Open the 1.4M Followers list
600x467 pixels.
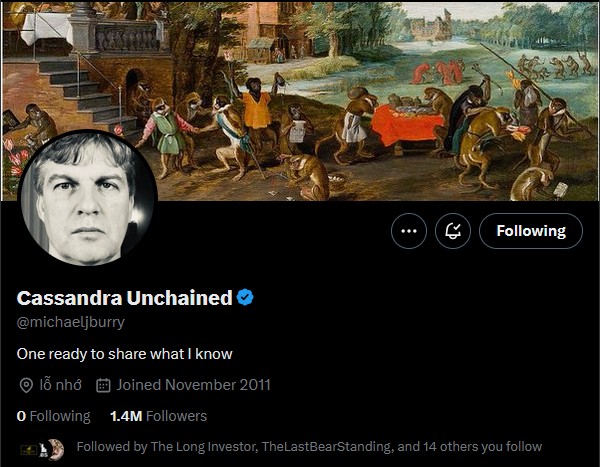pyautogui.click(x=158, y=416)
